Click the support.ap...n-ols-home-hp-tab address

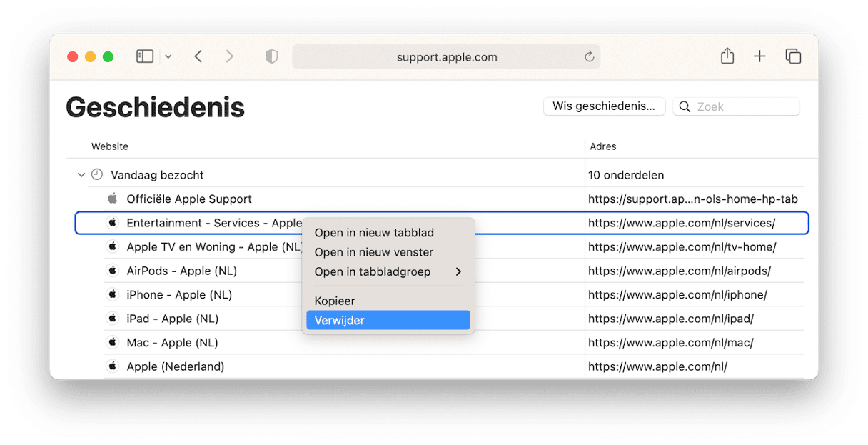point(693,199)
